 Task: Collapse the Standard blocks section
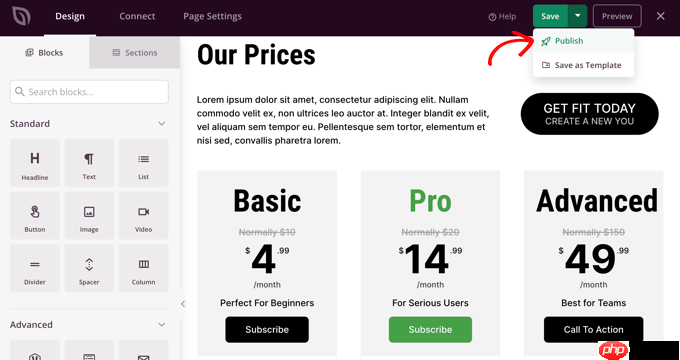[x=162, y=124]
